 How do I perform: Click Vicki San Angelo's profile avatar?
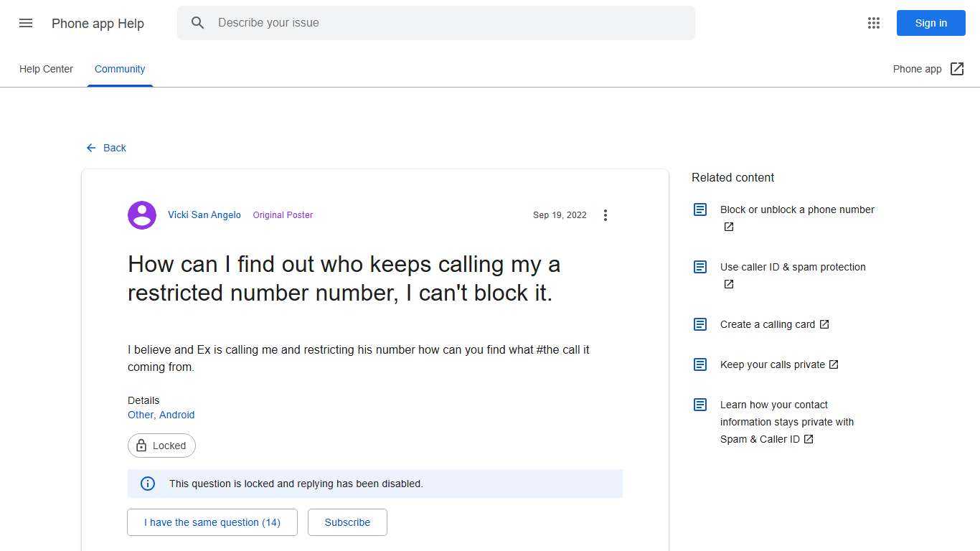pyautogui.click(x=141, y=215)
